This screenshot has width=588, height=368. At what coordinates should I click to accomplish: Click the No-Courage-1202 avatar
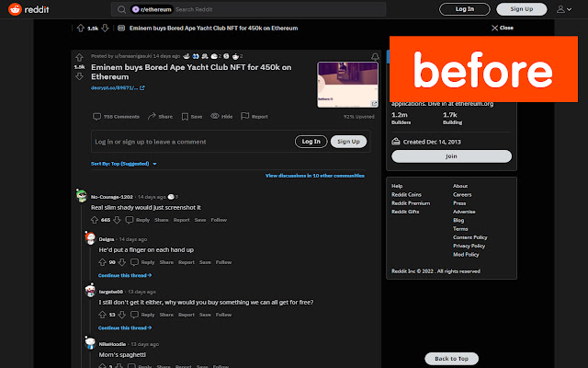click(82, 196)
